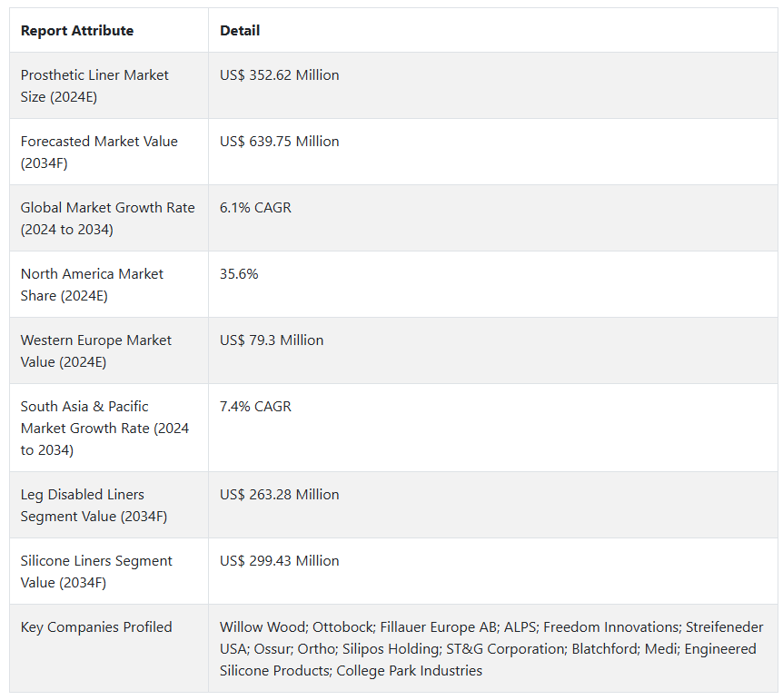Image resolution: width=783 pixels, height=700 pixels.
Task: Select the Forecasted Market Value (2034F) cell
Action: pyautogui.click(x=99, y=152)
